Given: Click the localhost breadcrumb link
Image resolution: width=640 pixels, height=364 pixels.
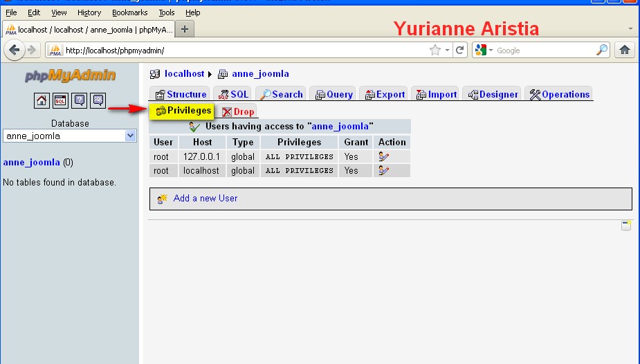Looking at the screenshot, I should (x=184, y=74).
